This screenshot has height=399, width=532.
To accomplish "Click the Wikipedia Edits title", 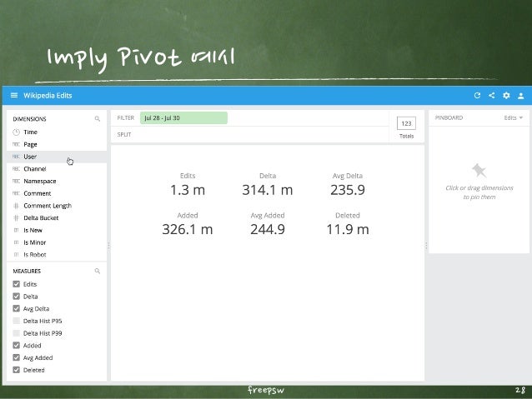I will [x=48, y=96].
